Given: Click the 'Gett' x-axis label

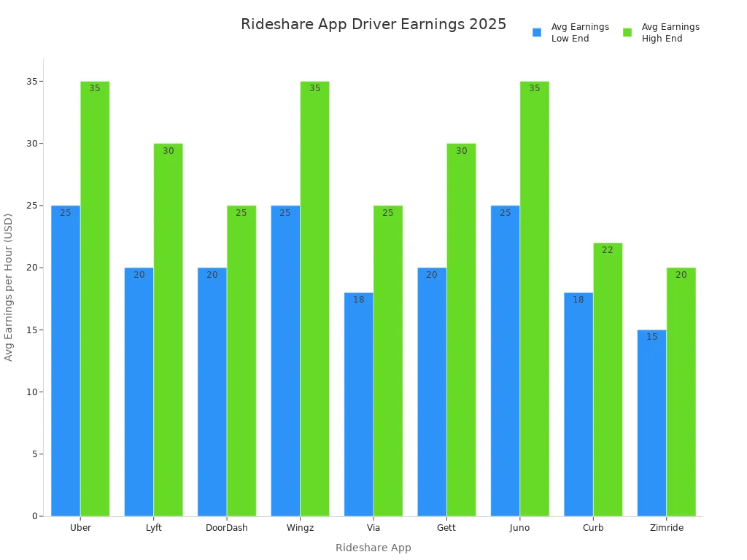Looking at the screenshot, I should [x=446, y=528].
